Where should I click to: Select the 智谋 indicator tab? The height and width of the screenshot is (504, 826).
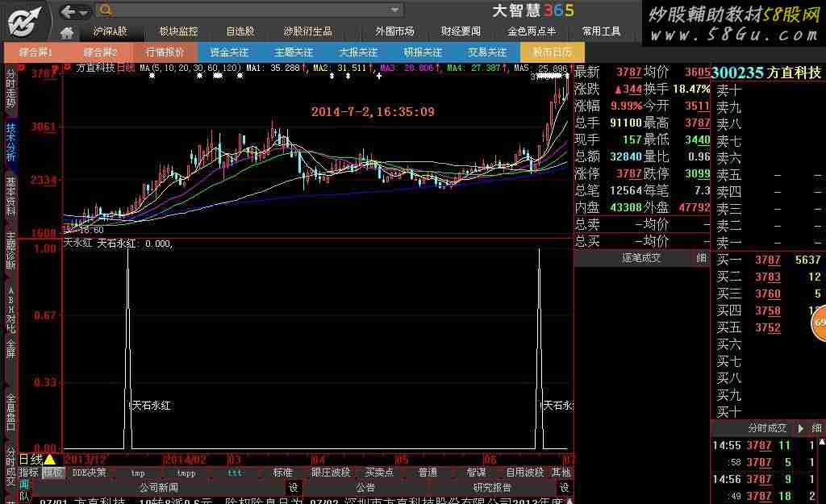pos(476,473)
